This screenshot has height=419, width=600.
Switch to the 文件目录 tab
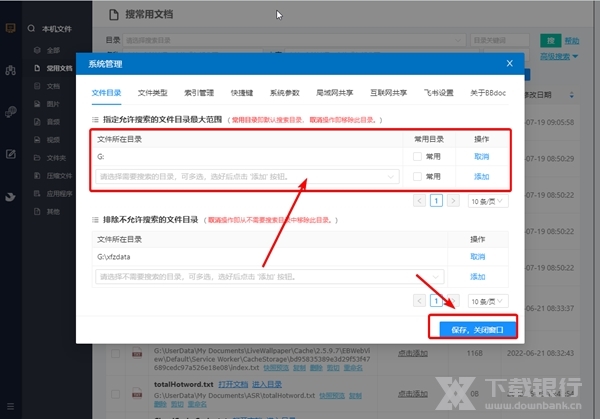pyautogui.click(x=106, y=93)
